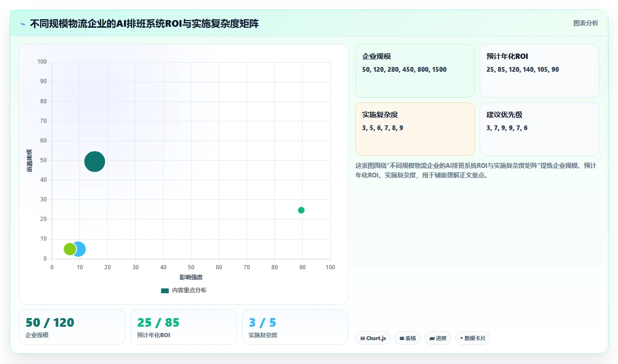
Task: Click the 图表分析 label in the header
Action: point(585,23)
